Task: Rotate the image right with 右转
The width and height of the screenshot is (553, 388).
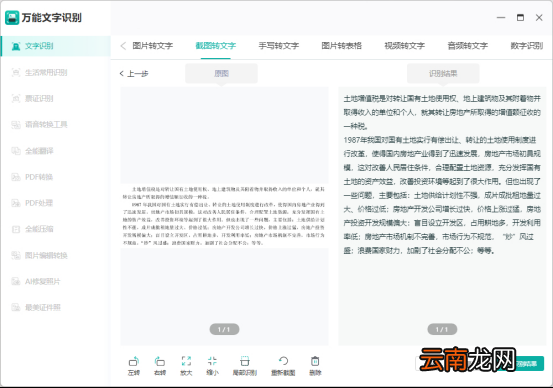Action: (160, 366)
